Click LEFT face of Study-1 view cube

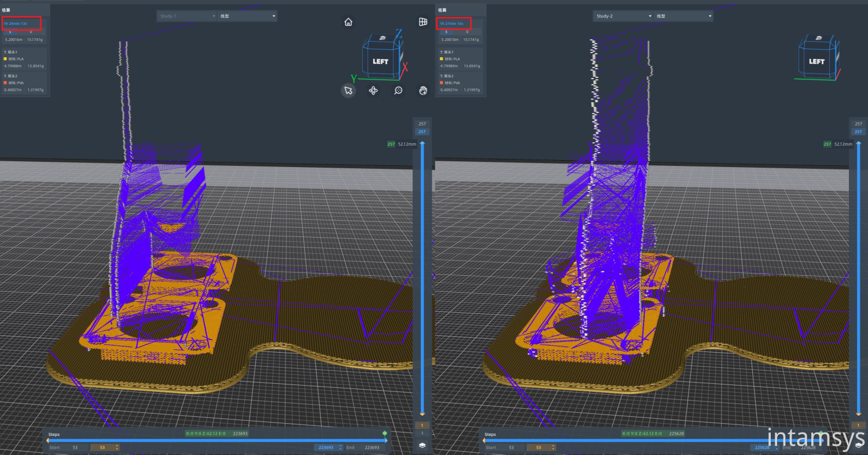pos(380,61)
